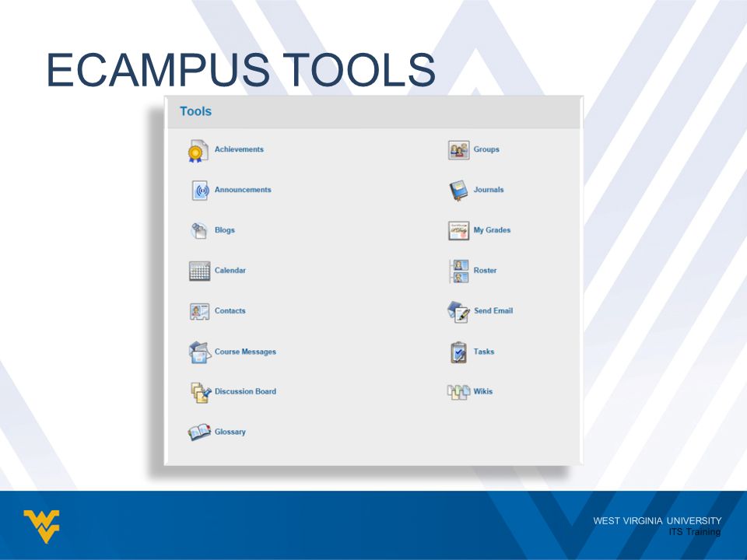Open the Course Messages link
This screenshot has width=747, height=560.
[x=245, y=352]
